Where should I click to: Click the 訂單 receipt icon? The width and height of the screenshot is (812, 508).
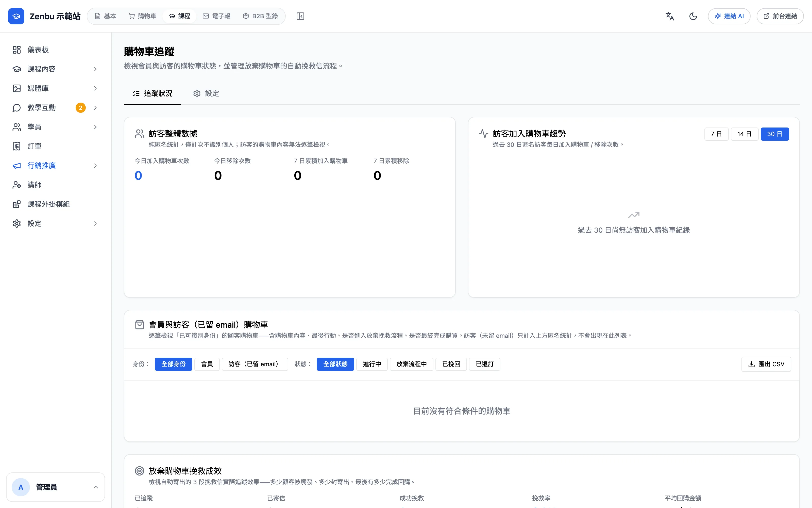pos(17,146)
